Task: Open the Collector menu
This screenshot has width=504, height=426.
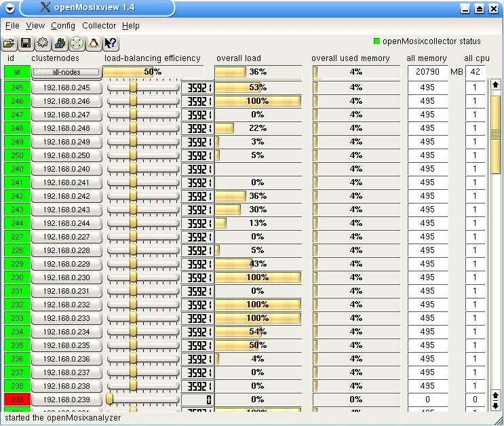Action: coord(99,26)
